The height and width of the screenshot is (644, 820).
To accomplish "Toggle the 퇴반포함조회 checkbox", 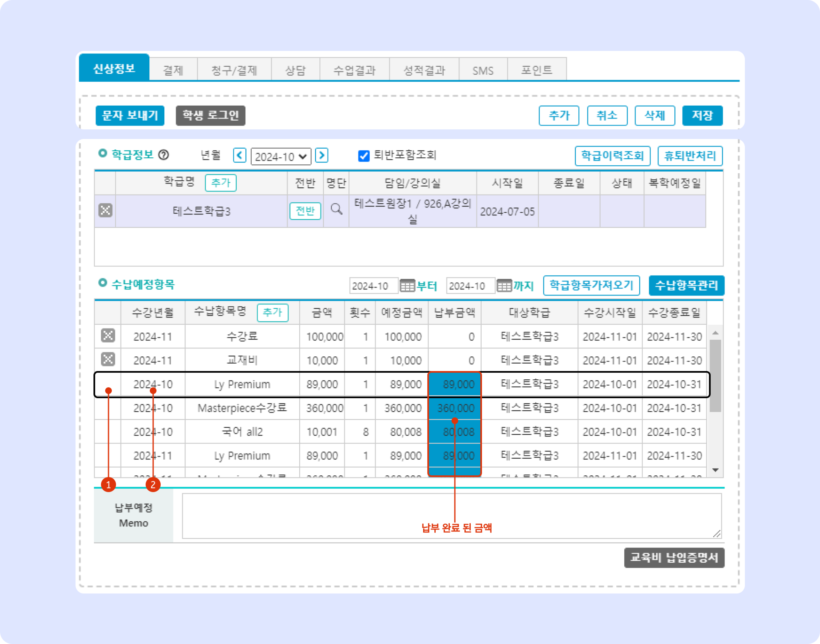I will point(364,156).
